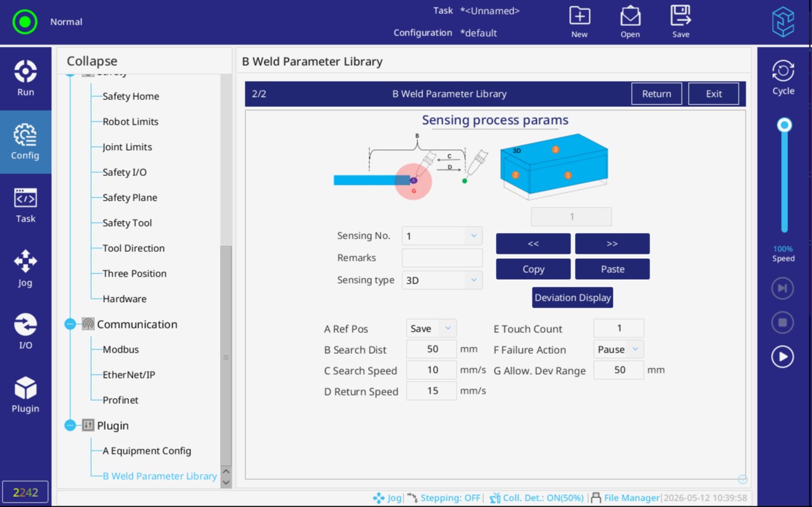Toggle Stepping OFF in status bar
The height and width of the screenshot is (507, 812).
point(443,498)
